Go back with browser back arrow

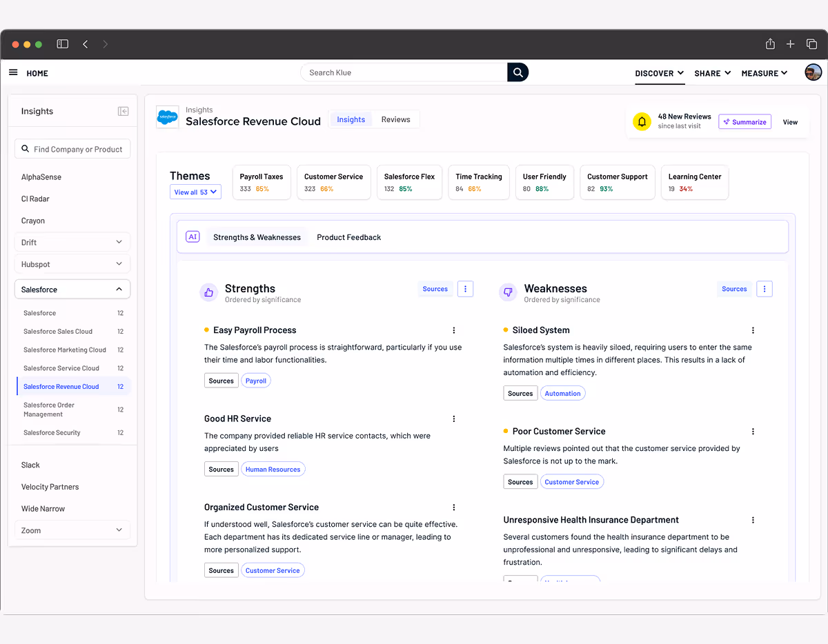[x=85, y=44]
